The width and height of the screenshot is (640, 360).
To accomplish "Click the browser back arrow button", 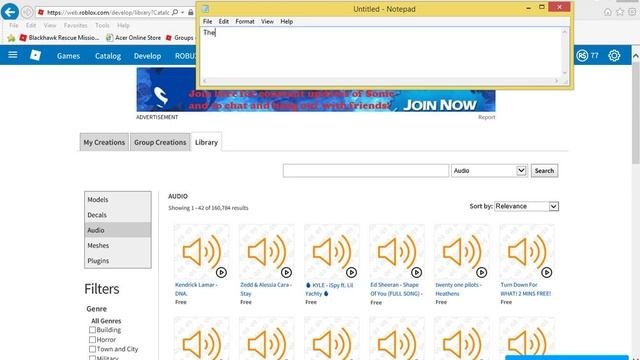I will click(10, 12).
